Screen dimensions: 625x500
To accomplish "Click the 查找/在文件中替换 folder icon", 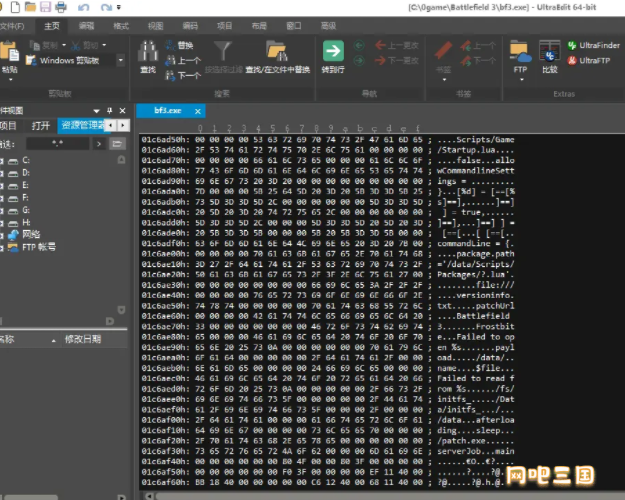I will point(277,51).
